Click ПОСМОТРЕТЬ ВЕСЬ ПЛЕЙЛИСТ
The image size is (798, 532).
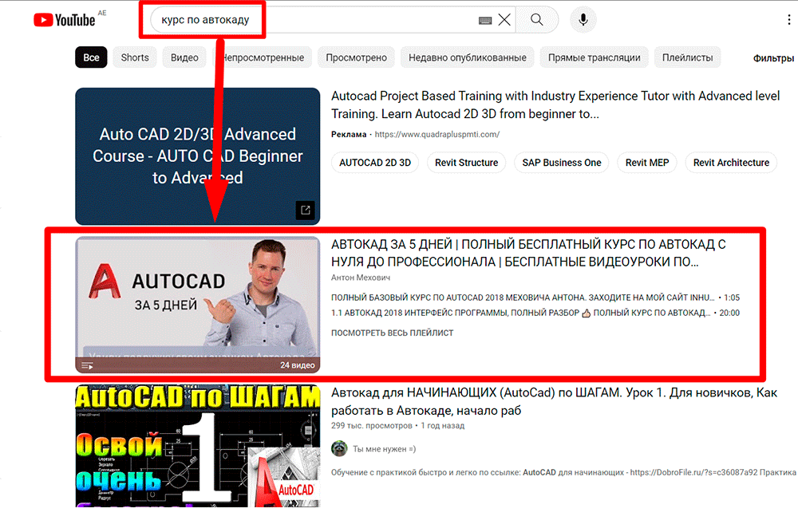392,333
